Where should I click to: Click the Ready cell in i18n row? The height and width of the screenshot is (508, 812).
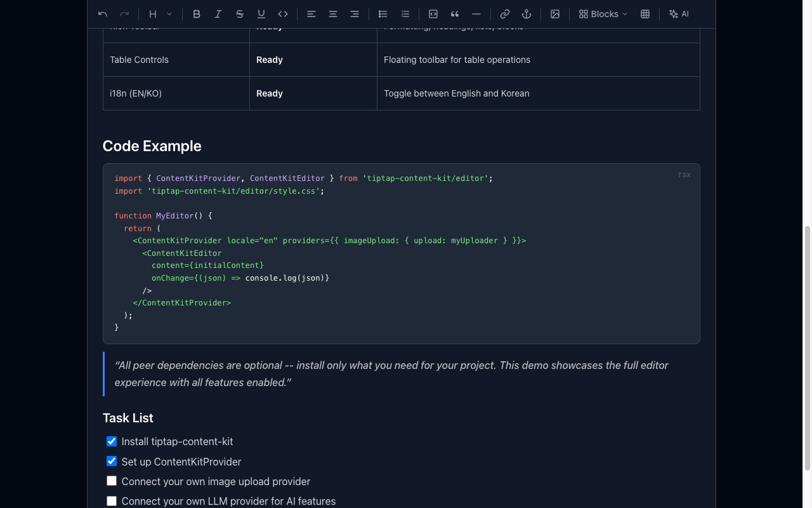[x=313, y=93]
